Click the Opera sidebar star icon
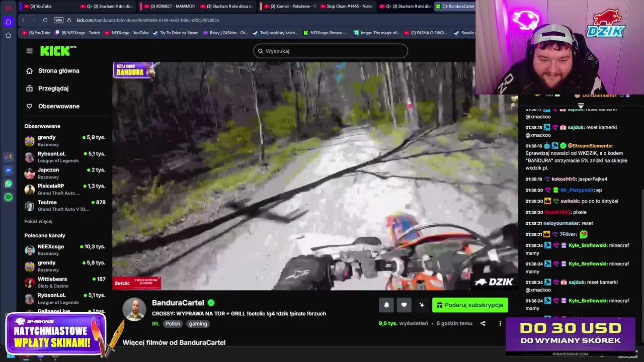 point(8,35)
